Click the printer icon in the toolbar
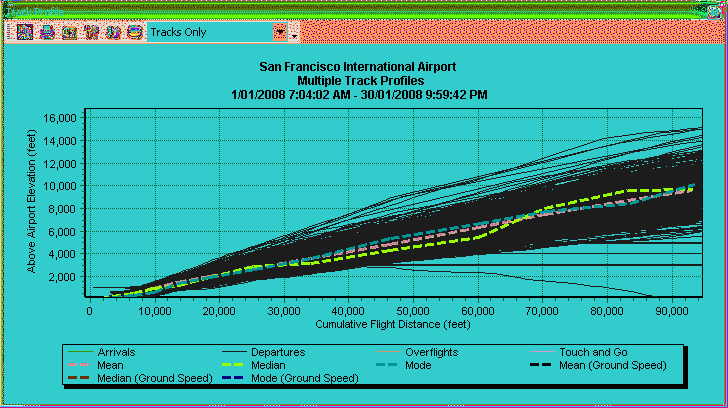 click(47, 32)
